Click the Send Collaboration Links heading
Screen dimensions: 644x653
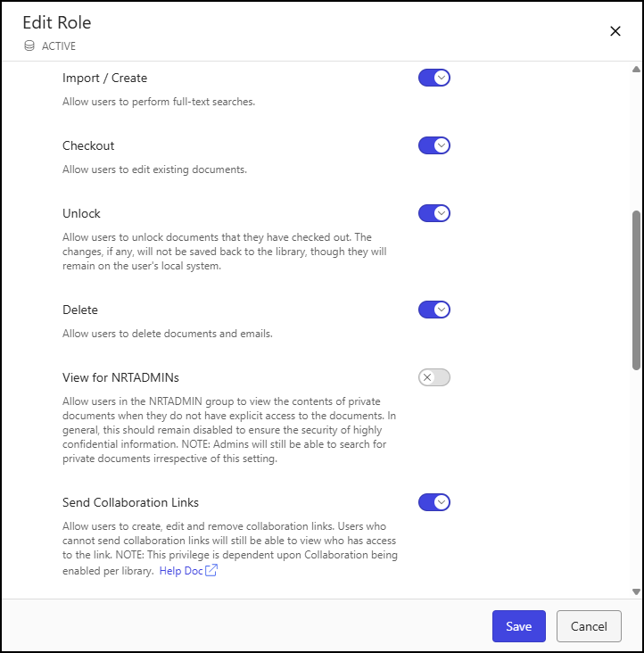130,502
